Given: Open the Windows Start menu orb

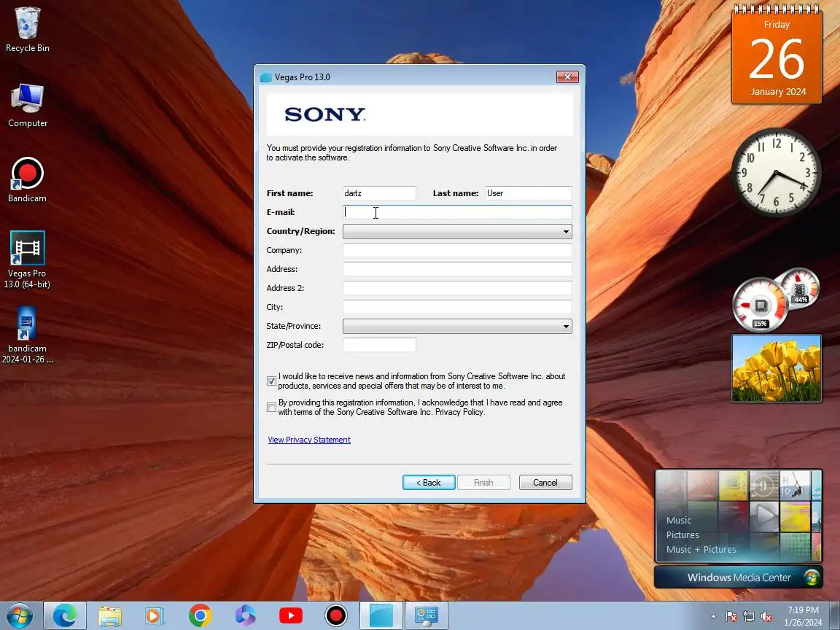Looking at the screenshot, I should click(x=20, y=615).
